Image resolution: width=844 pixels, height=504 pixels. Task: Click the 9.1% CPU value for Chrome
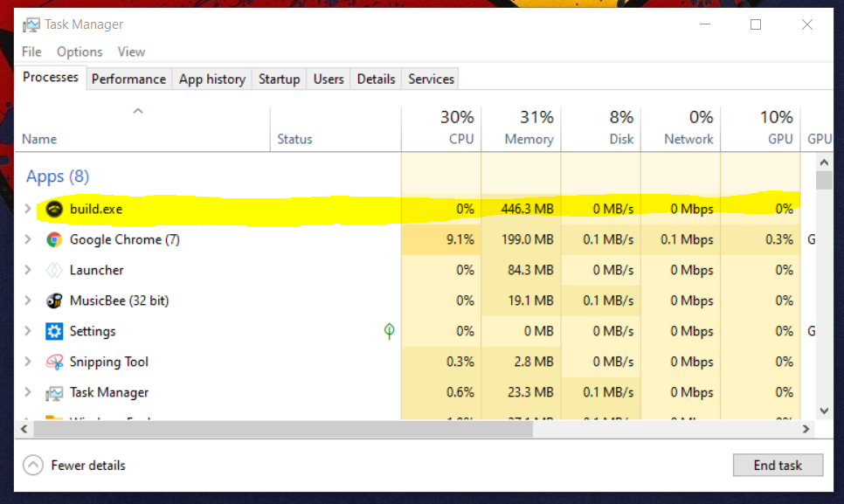point(460,239)
